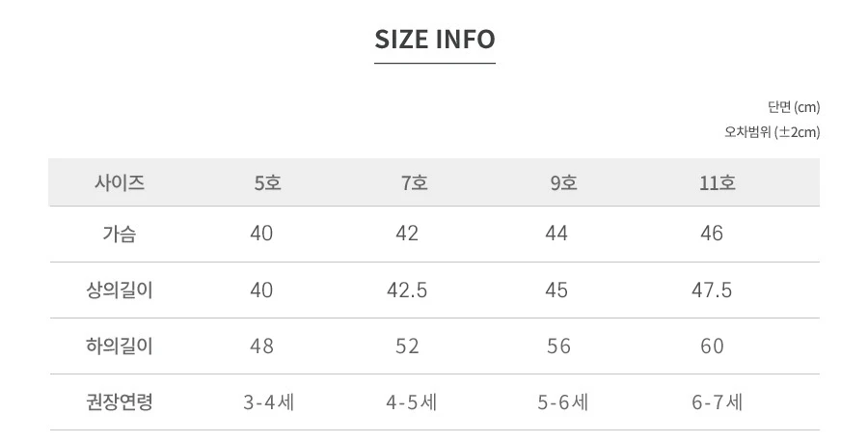
Task: Click the 42.5 top length value
Action: 407,291
